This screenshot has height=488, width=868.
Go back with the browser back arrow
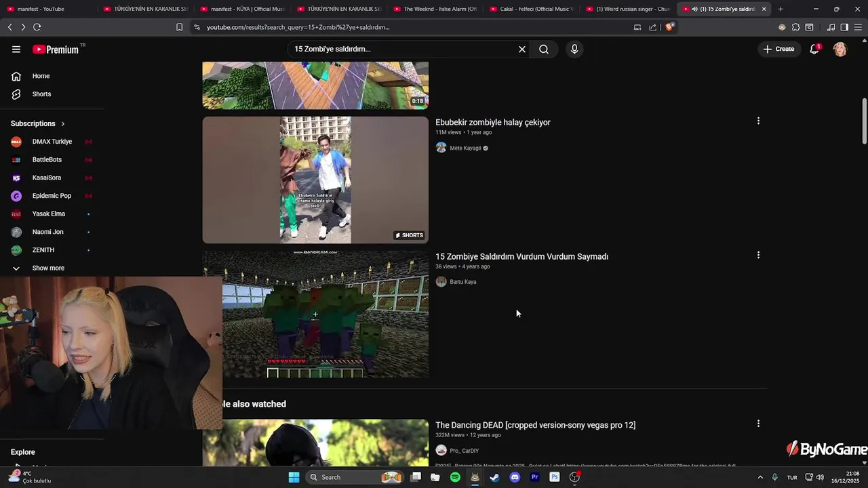(9, 27)
